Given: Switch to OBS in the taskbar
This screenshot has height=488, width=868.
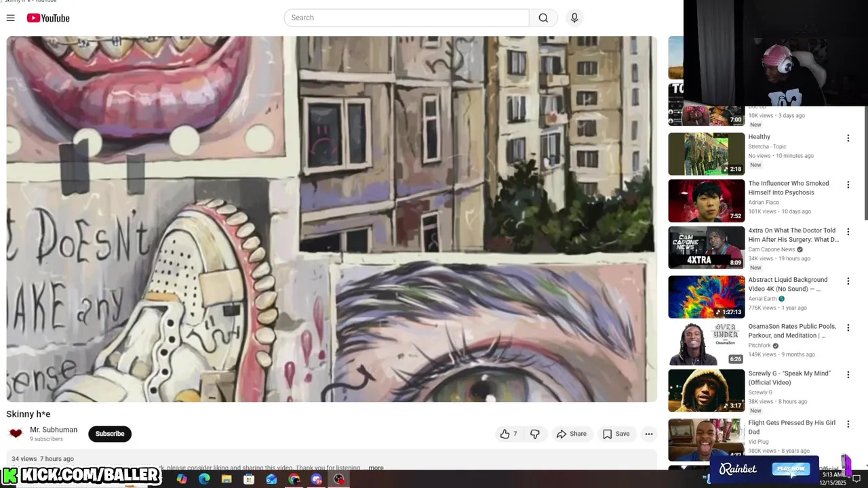Looking at the screenshot, I should tap(338, 479).
